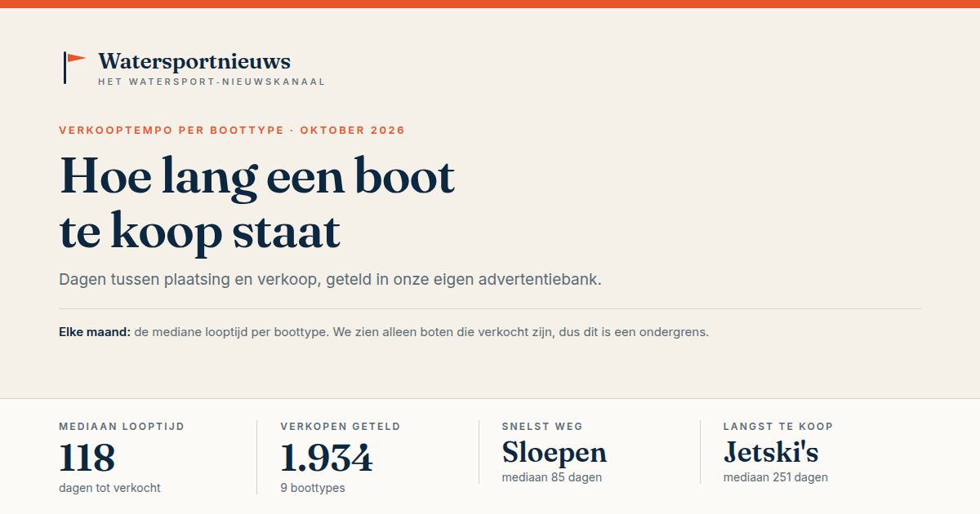Click the tagline 'HET WATERSPORT-NIEUWSKANAAL'
The width and height of the screenshot is (980, 514).
(x=212, y=82)
